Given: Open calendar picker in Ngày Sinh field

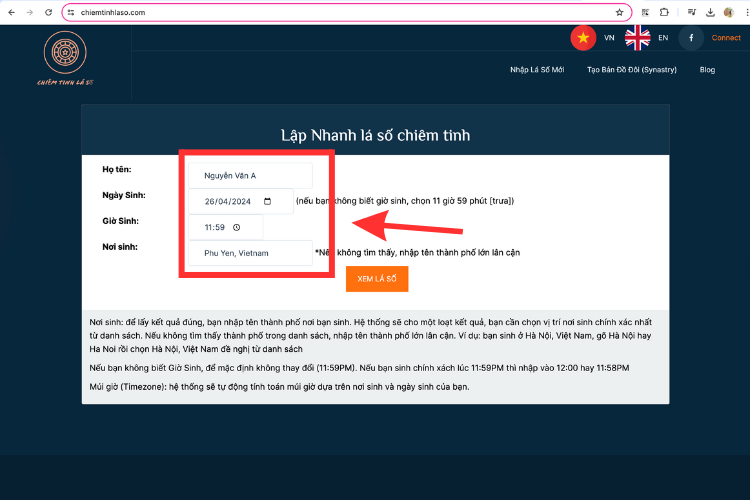Looking at the screenshot, I should click(267, 201).
